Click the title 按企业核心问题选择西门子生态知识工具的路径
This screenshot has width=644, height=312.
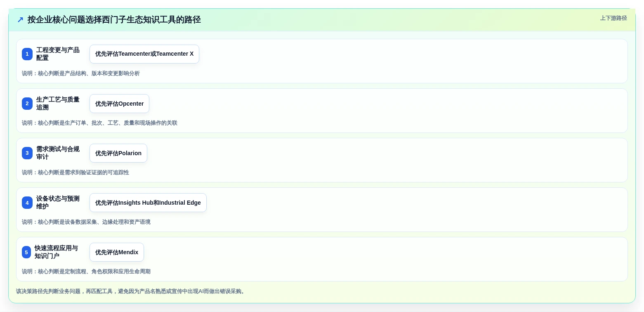tap(114, 20)
